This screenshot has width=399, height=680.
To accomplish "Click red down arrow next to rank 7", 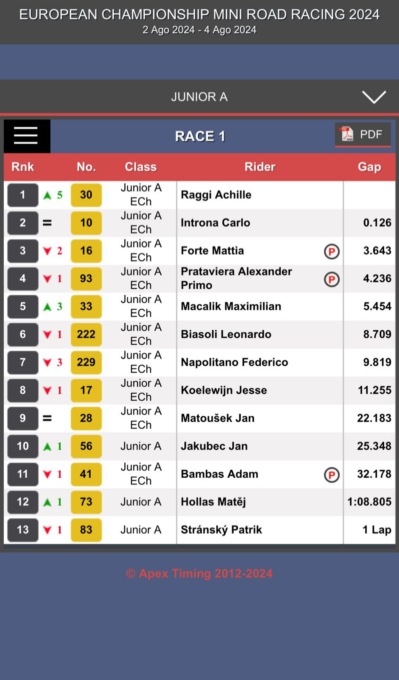I will [47, 363].
